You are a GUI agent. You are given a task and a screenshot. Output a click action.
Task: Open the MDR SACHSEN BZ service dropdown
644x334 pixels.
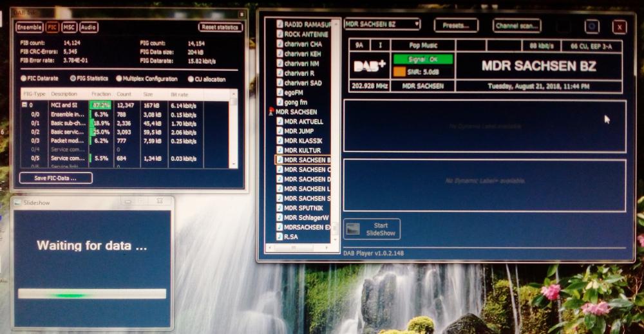tap(383, 24)
